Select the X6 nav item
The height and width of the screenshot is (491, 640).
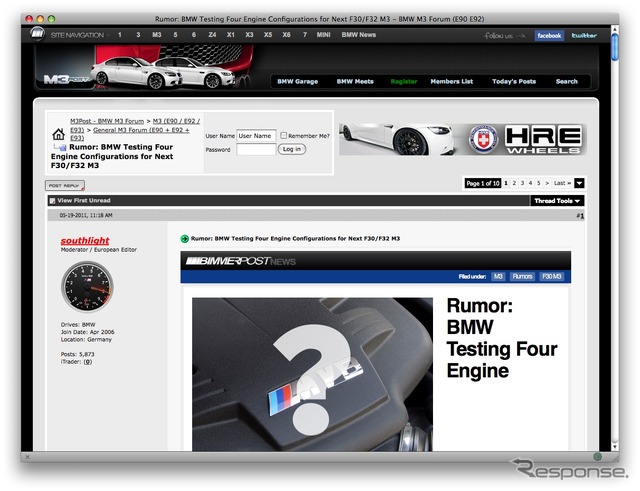(287, 35)
